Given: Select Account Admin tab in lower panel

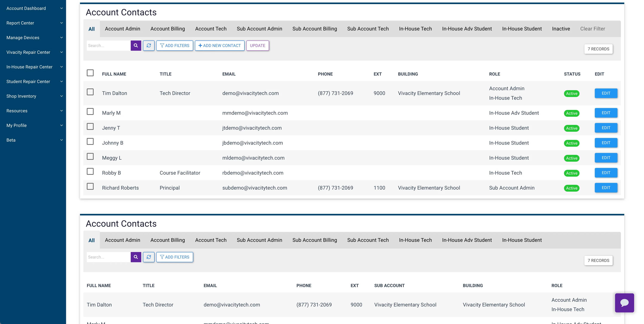Looking at the screenshot, I should (123, 240).
